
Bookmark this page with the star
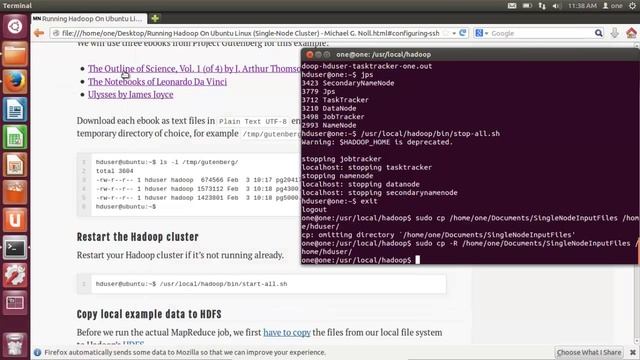[446, 33]
